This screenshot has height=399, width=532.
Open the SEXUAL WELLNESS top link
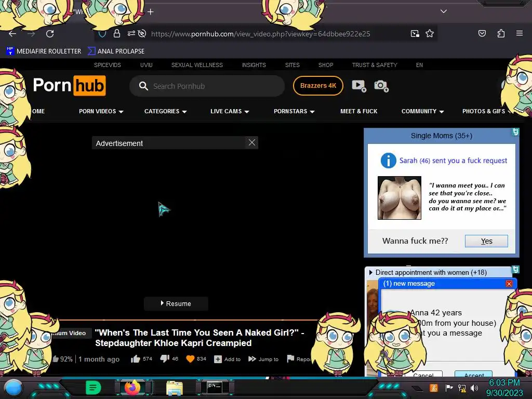coord(197,65)
